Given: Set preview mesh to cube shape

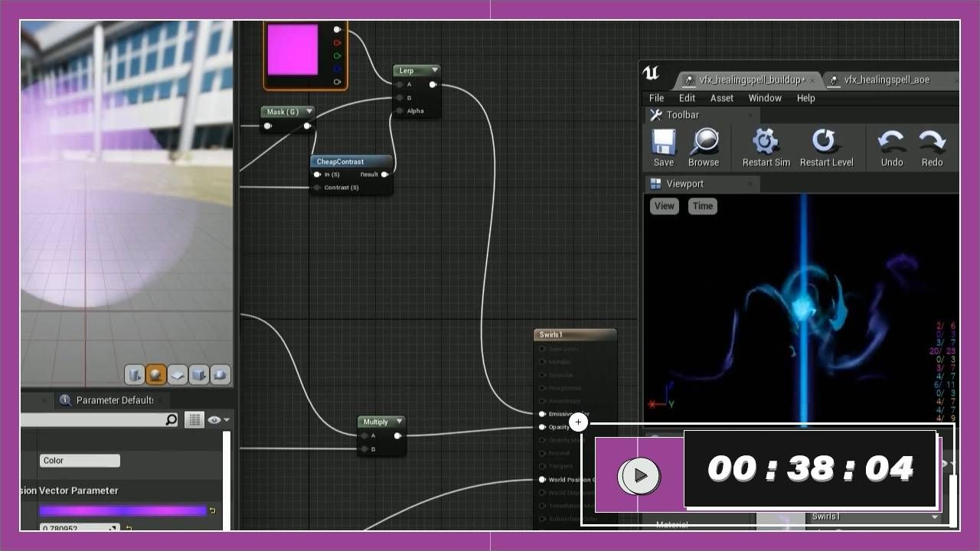Looking at the screenshot, I should 198,374.
